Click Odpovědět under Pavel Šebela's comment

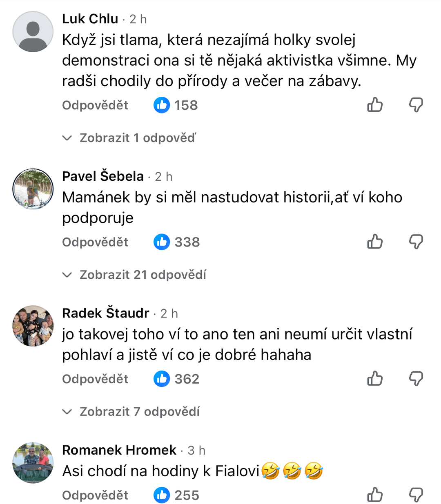(95, 242)
